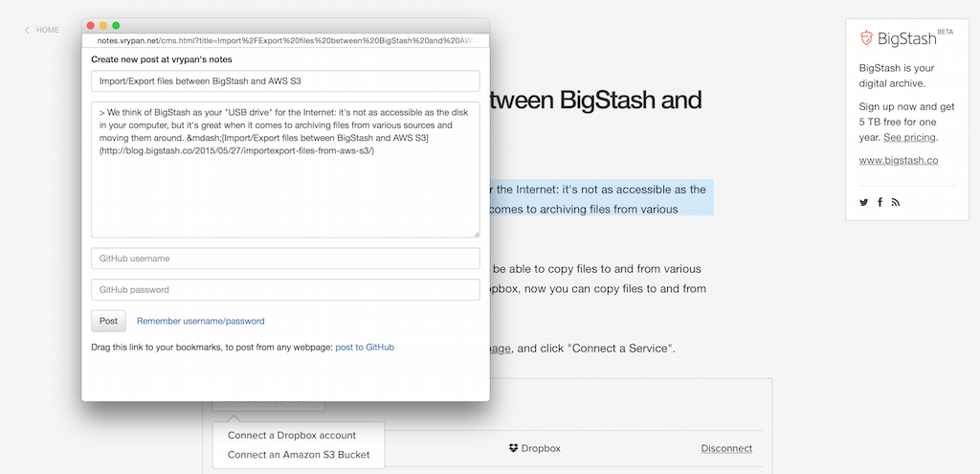Click inside the post body text area

tap(285, 169)
